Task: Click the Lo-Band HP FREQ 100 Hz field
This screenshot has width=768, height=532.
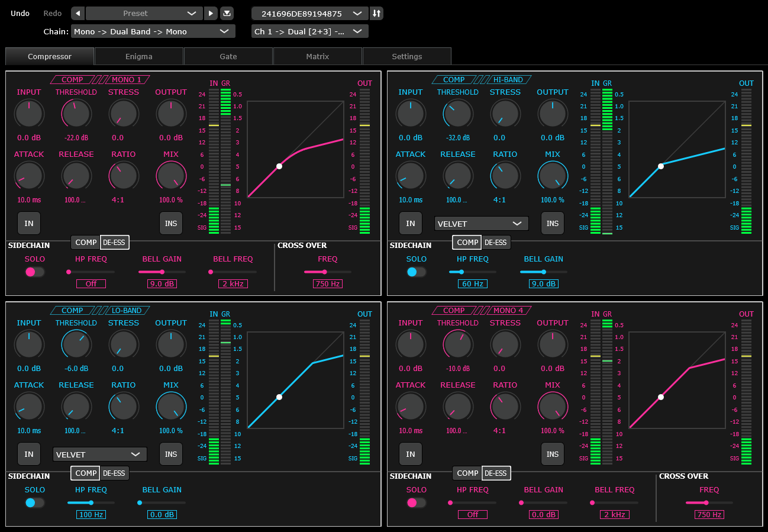Action: point(91,515)
